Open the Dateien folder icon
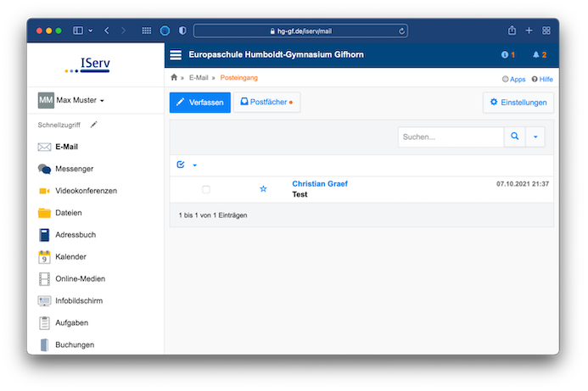Viewport: 588px width, 391px height. click(x=44, y=213)
